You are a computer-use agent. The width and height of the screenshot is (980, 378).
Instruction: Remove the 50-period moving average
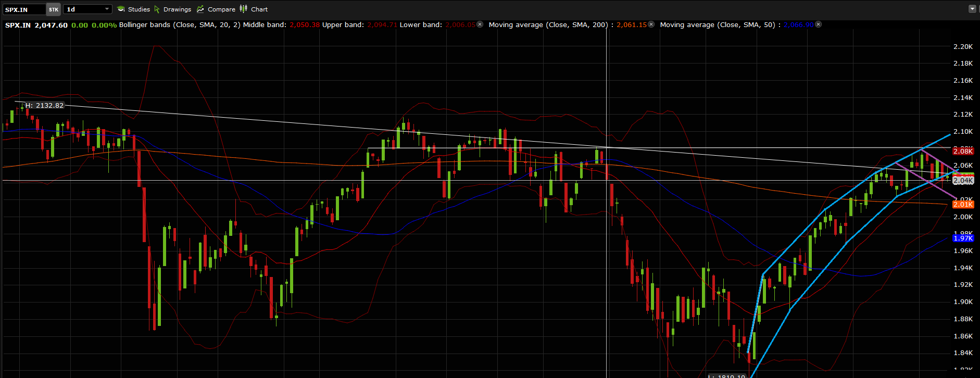click(819, 24)
